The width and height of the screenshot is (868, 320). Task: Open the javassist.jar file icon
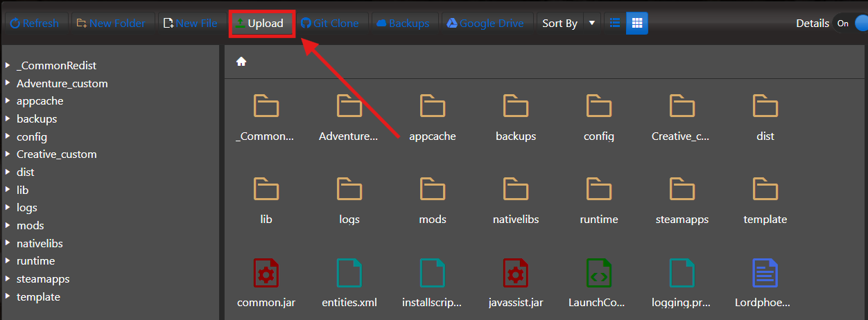tap(516, 272)
